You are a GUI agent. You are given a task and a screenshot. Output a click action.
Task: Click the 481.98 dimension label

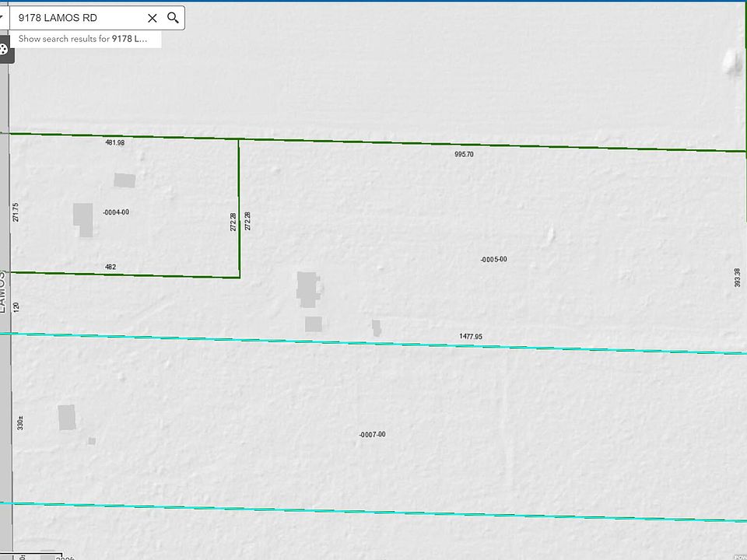point(114,142)
